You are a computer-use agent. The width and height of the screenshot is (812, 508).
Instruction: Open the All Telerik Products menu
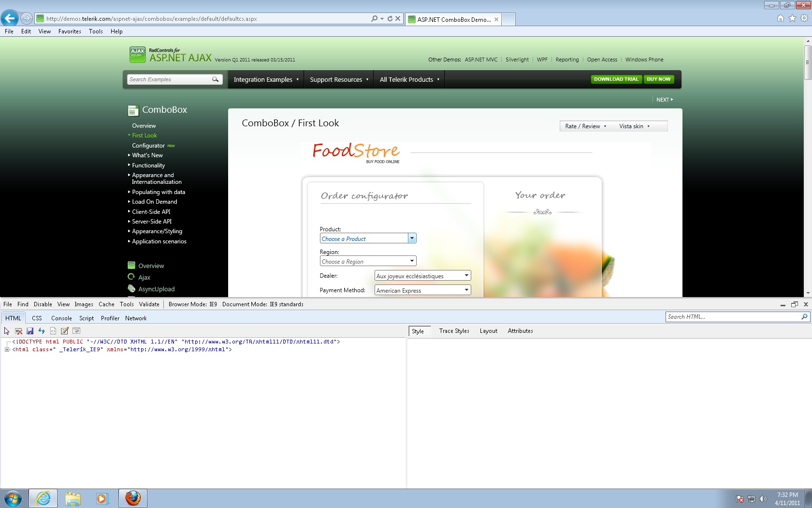tap(409, 79)
